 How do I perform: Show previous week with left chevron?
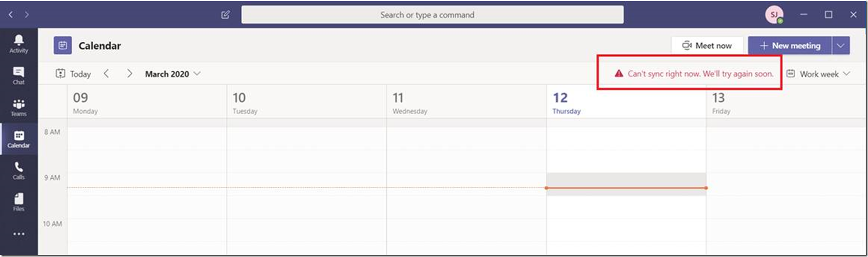(x=106, y=74)
